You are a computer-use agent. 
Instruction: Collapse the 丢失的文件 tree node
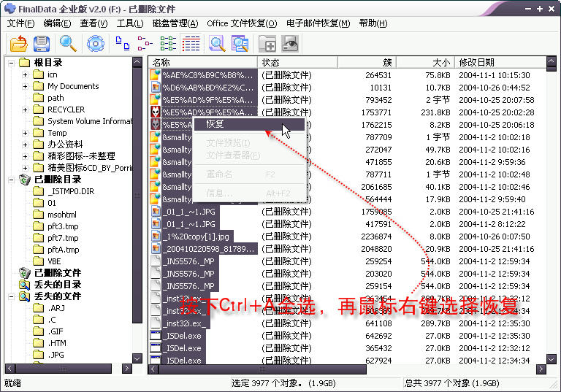(x=12, y=296)
